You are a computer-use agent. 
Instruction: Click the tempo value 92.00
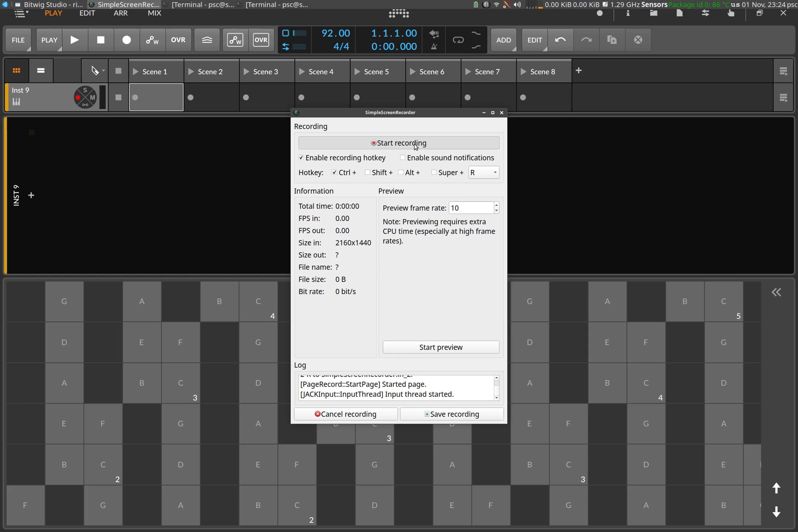[x=335, y=33]
